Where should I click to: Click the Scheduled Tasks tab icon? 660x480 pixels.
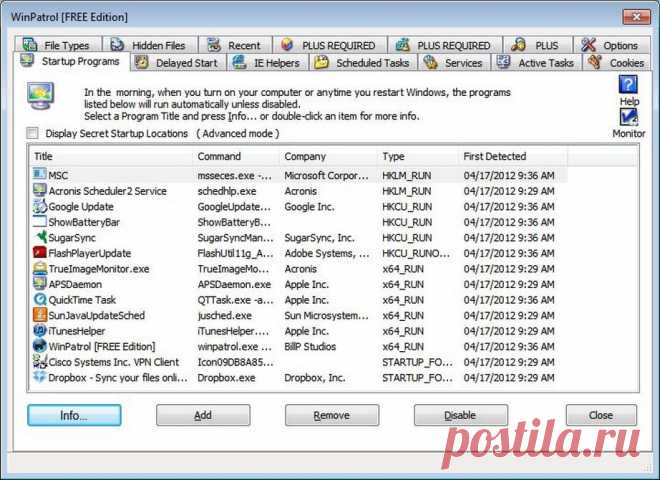(x=322, y=62)
